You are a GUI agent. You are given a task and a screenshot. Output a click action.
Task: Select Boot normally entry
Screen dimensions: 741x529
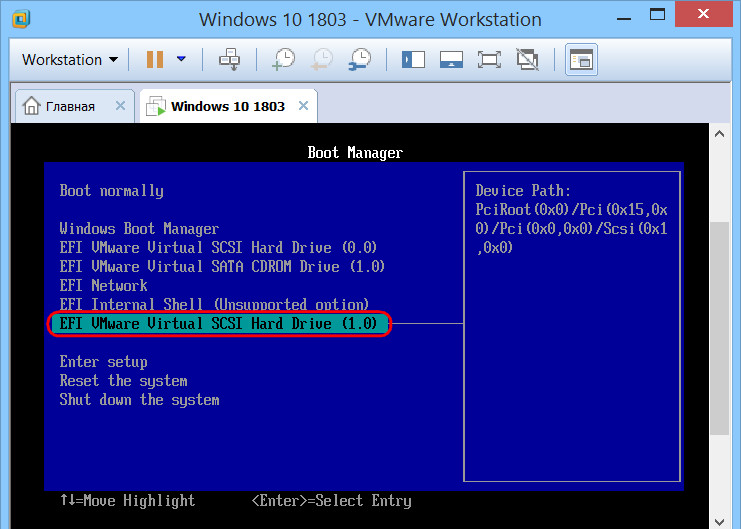pyautogui.click(x=112, y=191)
